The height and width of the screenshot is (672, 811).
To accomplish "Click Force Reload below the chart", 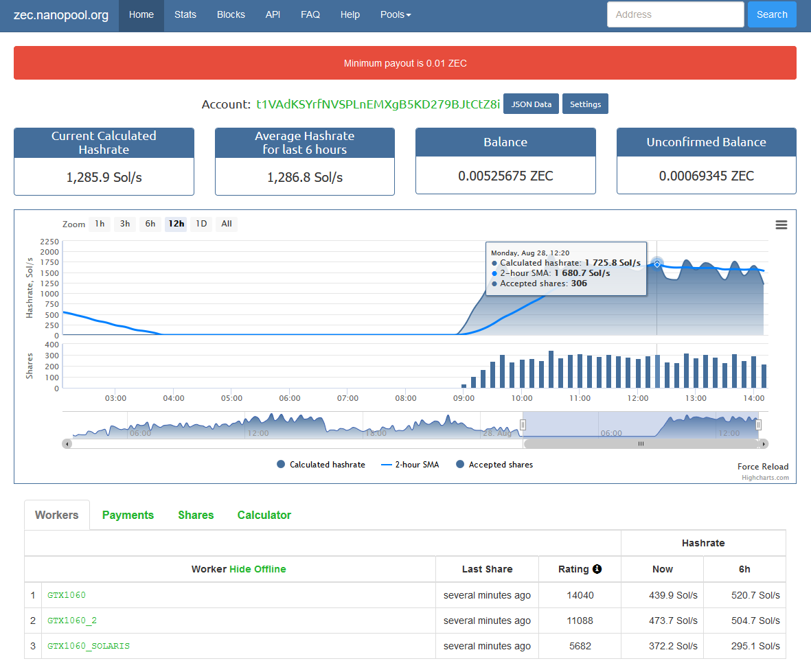I will (x=762, y=466).
